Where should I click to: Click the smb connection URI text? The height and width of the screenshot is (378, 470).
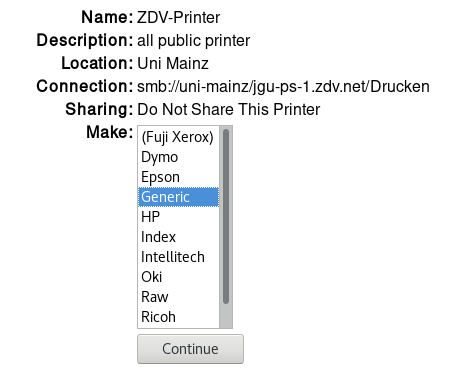click(283, 87)
